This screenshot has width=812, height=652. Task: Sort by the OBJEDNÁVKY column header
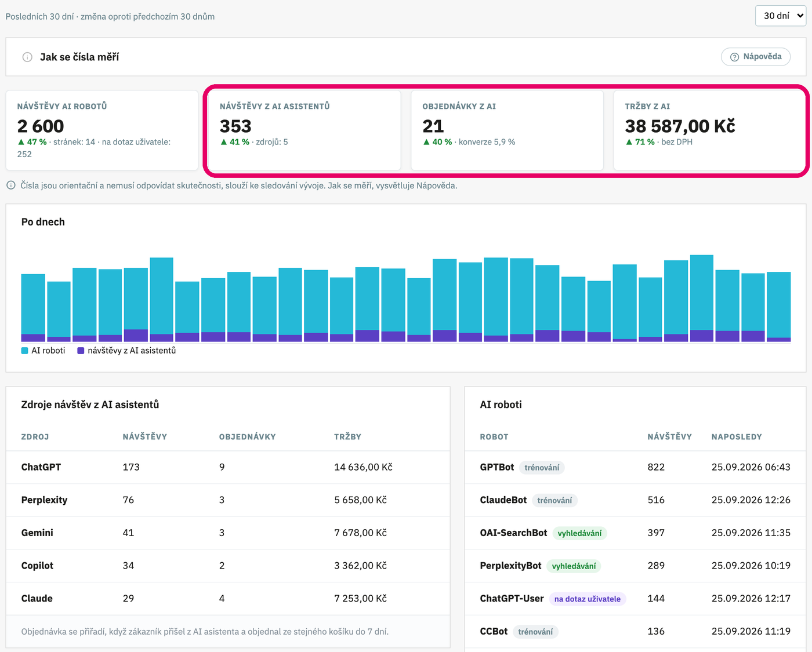click(x=247, y=437)
